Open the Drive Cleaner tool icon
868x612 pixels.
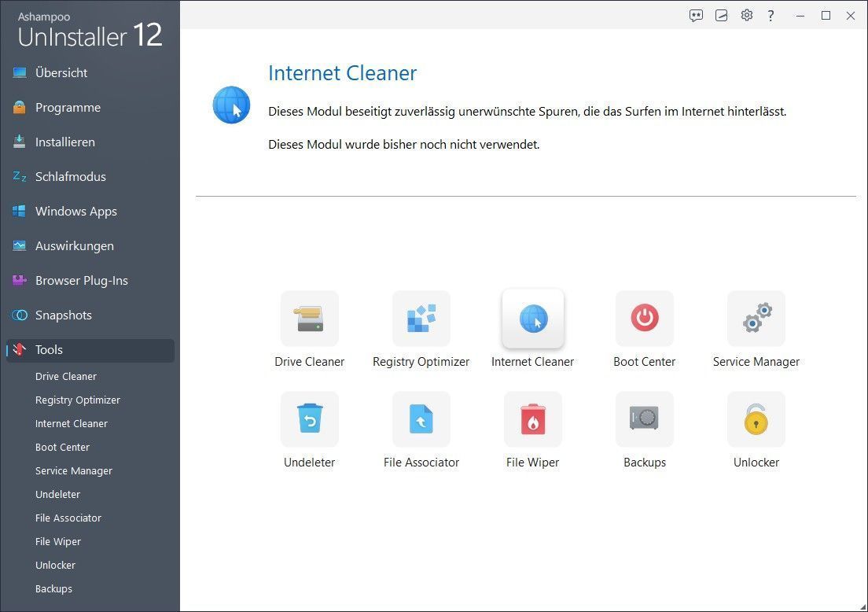[x=309, y=319]
